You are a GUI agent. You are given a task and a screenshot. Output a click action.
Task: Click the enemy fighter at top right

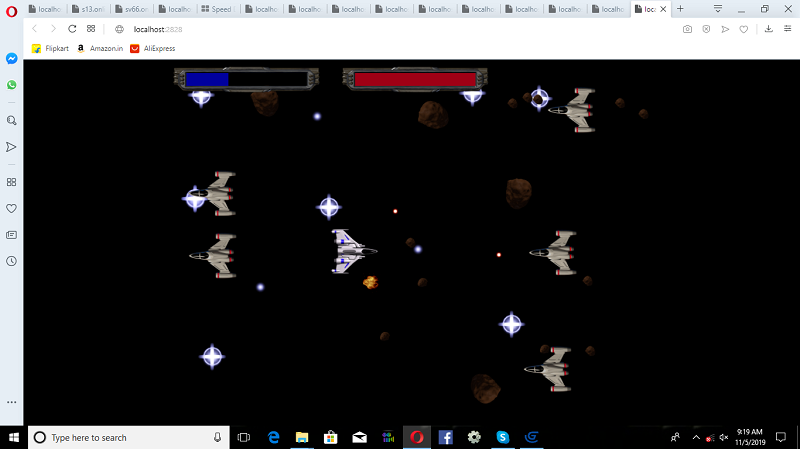572,110
